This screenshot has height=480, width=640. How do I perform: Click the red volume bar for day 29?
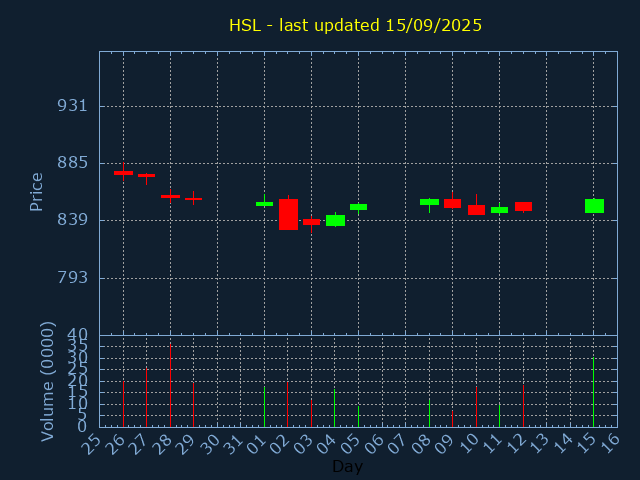pos(193,404)
